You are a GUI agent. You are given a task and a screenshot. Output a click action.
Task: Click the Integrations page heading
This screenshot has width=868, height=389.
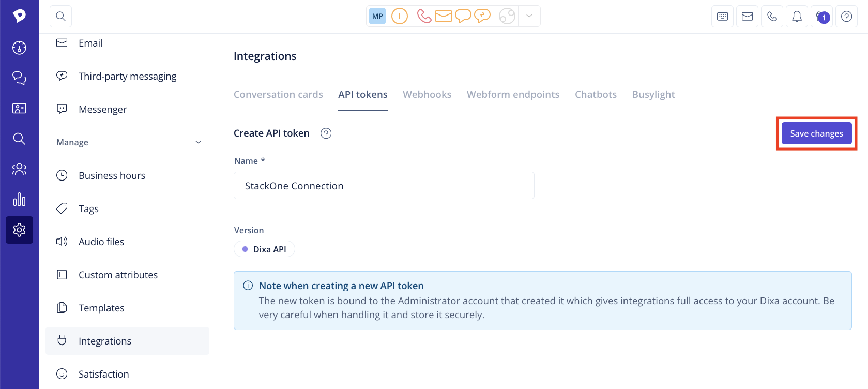(x=265, y=56)
